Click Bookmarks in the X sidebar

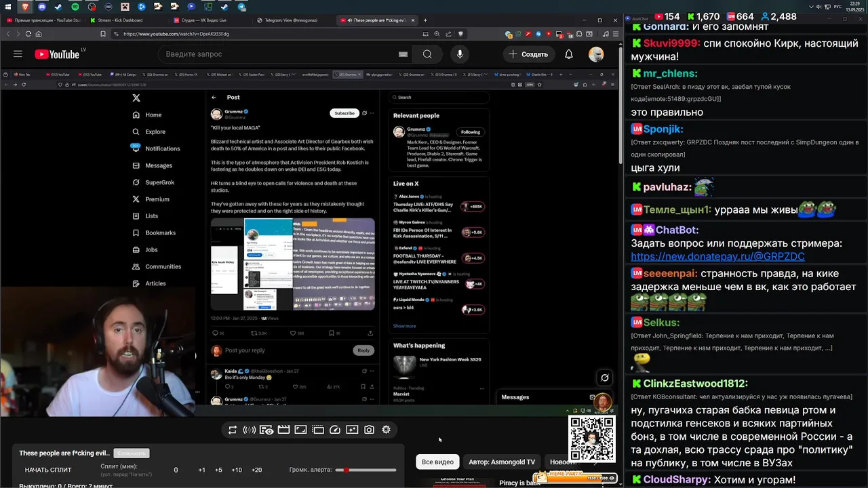[x=154, y=232]
